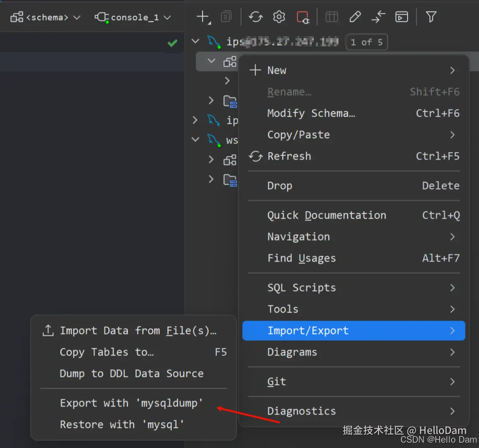Choose Import Data from File(s)…
Viewport: 479px width, 448px height.
pos(134,331)
